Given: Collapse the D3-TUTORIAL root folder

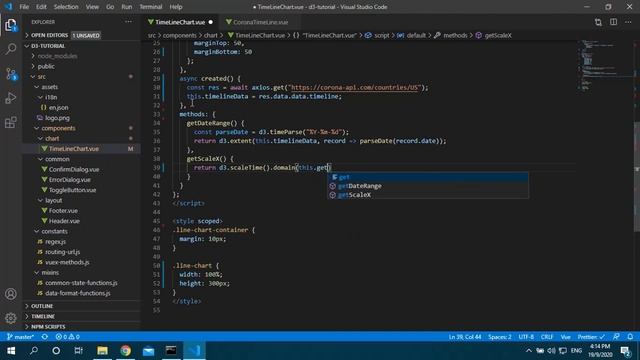Looking at the screenshot, I should coord(82,46).
